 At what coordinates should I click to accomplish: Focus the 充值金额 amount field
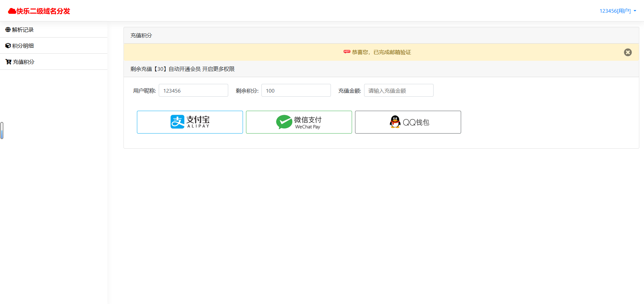tap(399, 90)
